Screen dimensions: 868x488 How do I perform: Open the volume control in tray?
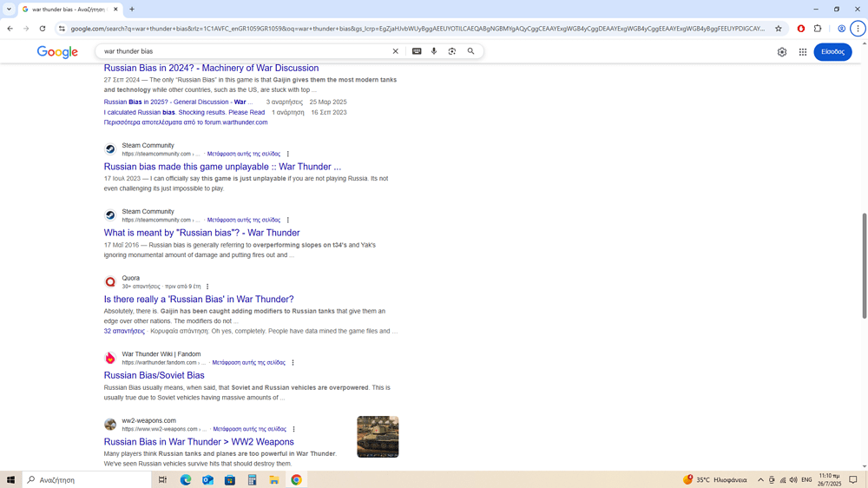click(x=793, y=479)
